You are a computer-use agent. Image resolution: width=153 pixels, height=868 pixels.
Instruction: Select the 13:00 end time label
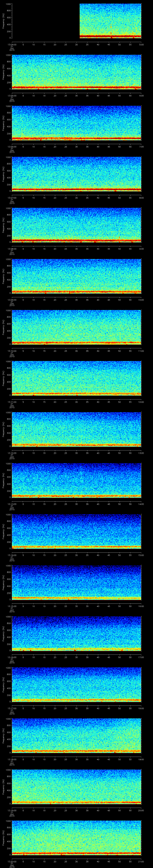tap(141, 453)
